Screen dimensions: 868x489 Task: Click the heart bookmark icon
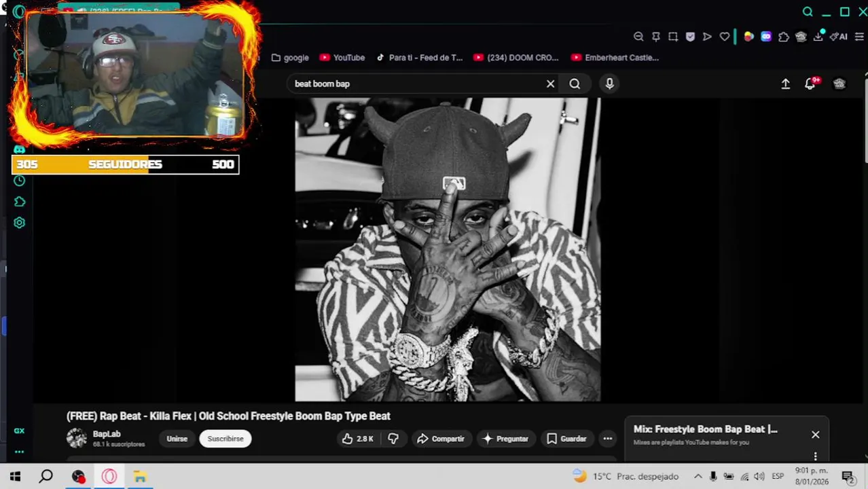coord(725,37)
